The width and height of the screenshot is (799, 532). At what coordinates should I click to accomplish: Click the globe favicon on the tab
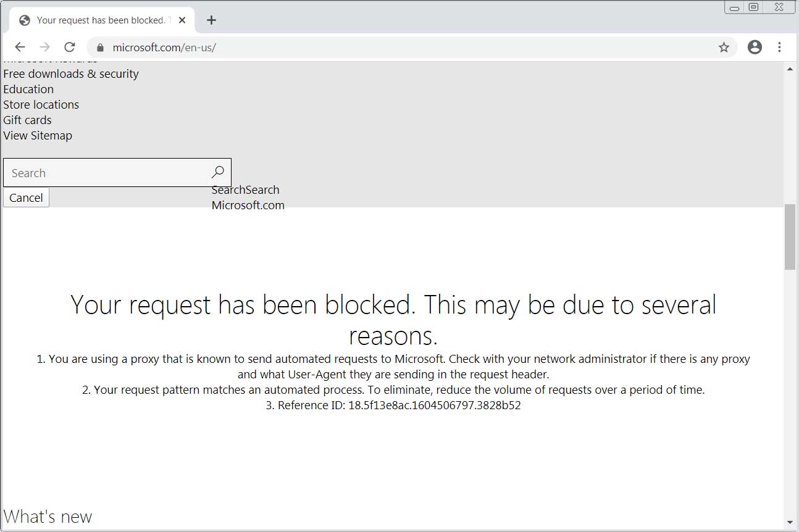(25, 20)
